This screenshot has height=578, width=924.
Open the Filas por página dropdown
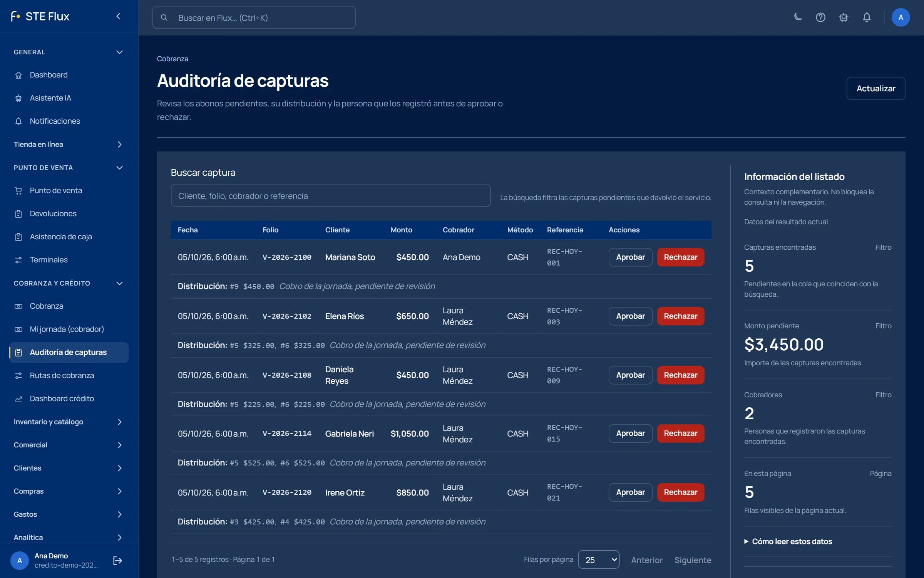(x=599, y=560)
